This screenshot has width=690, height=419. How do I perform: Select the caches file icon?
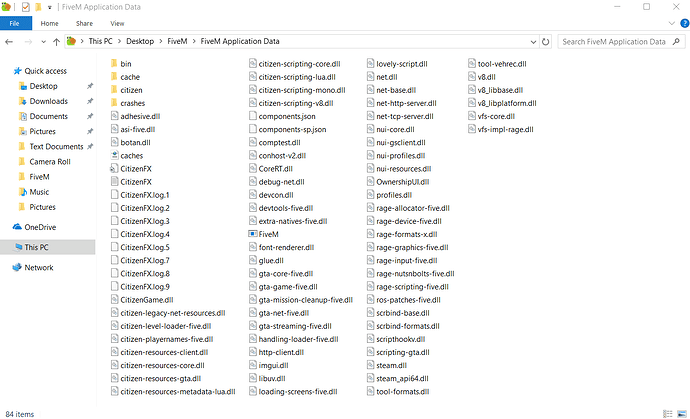pos(114,155)
